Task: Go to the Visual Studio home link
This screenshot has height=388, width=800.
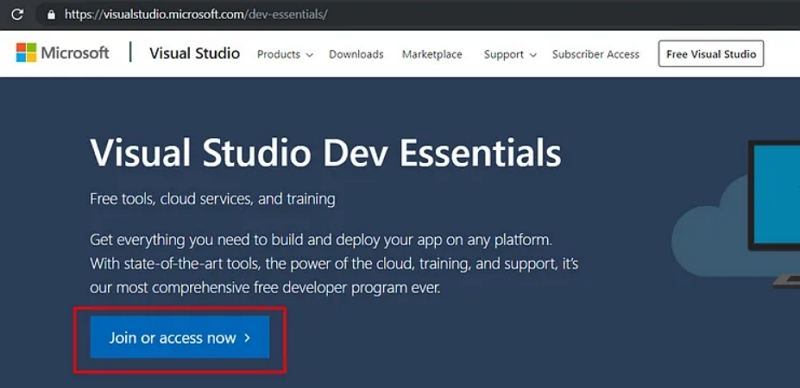Action: pos(194,53)
